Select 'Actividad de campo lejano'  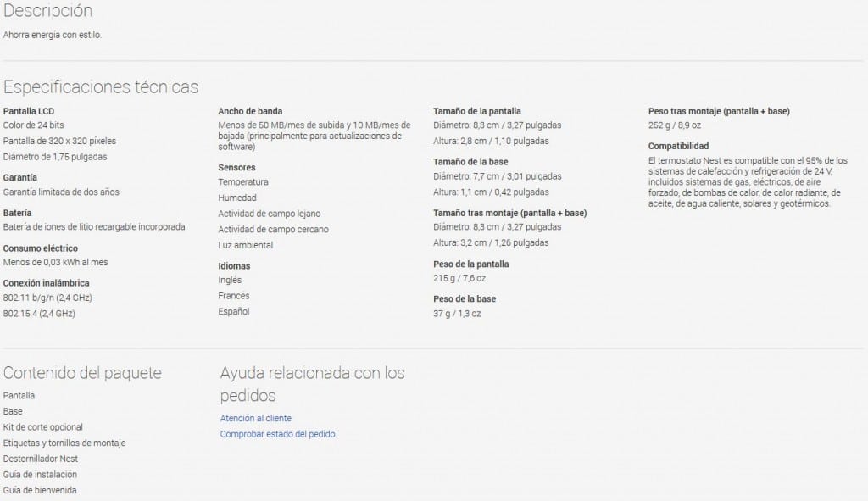tap(269, 214)
